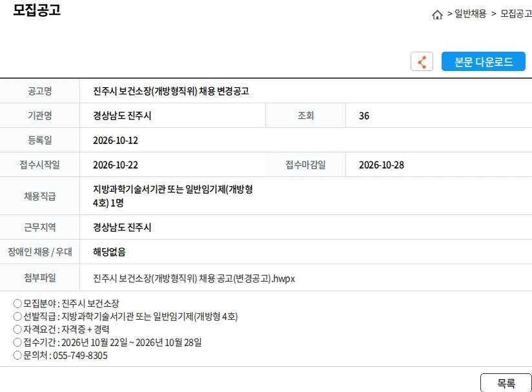Click the deadline date 2026-10-28
532x392 pixels.
click(382, 165)
